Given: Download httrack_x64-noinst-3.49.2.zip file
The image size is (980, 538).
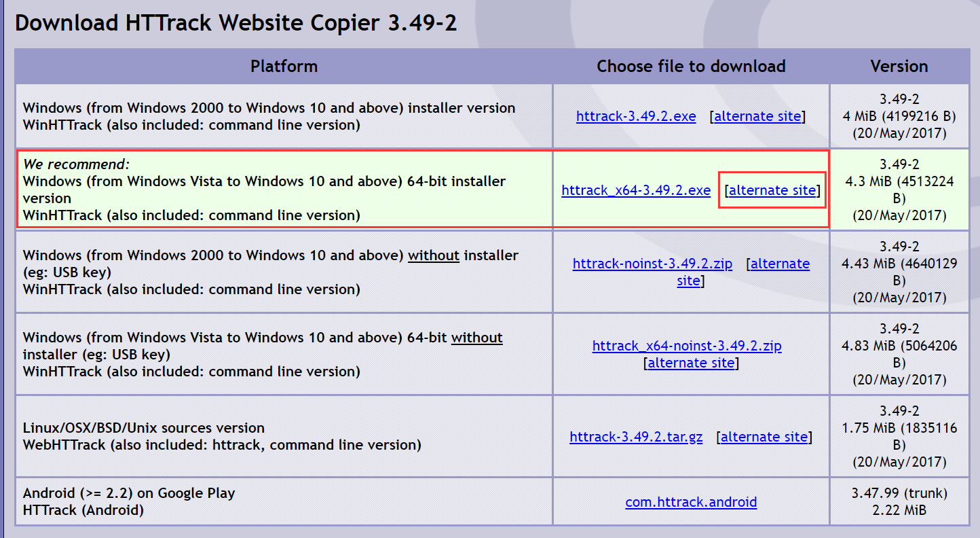Looking at the screenshot, I should (687, 346).
